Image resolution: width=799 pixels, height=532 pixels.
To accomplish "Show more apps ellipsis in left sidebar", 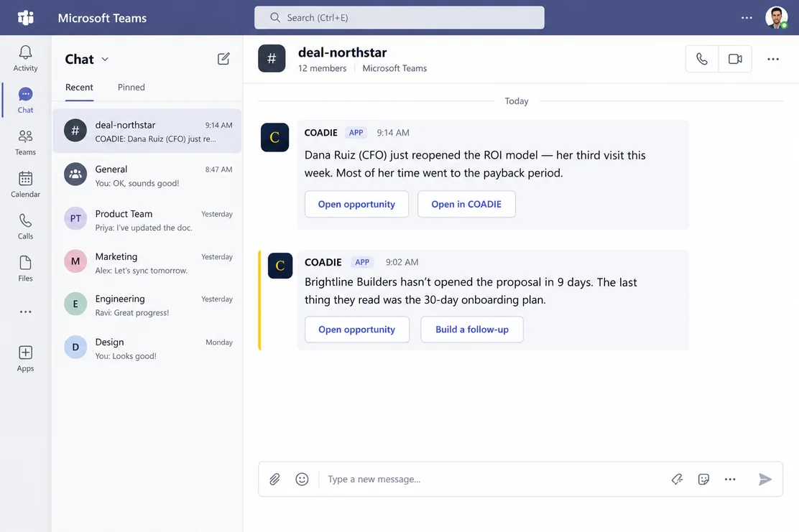I will [x=25, y=312].
